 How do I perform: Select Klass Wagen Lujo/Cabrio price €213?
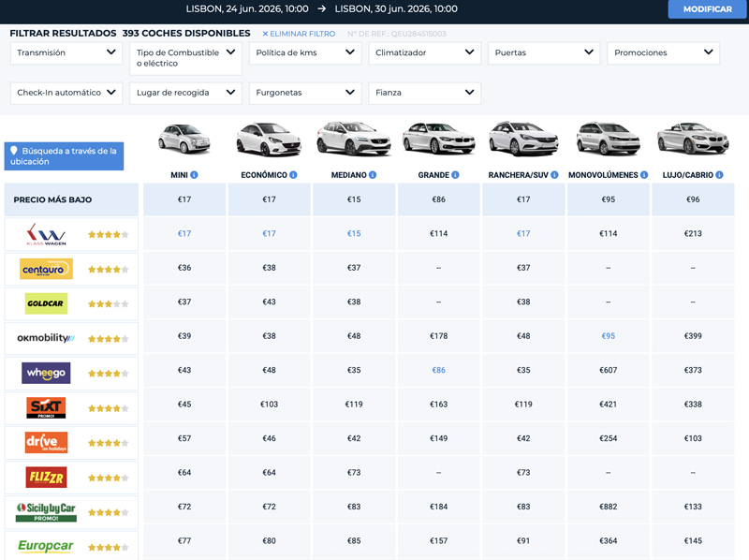click(693, 234)
